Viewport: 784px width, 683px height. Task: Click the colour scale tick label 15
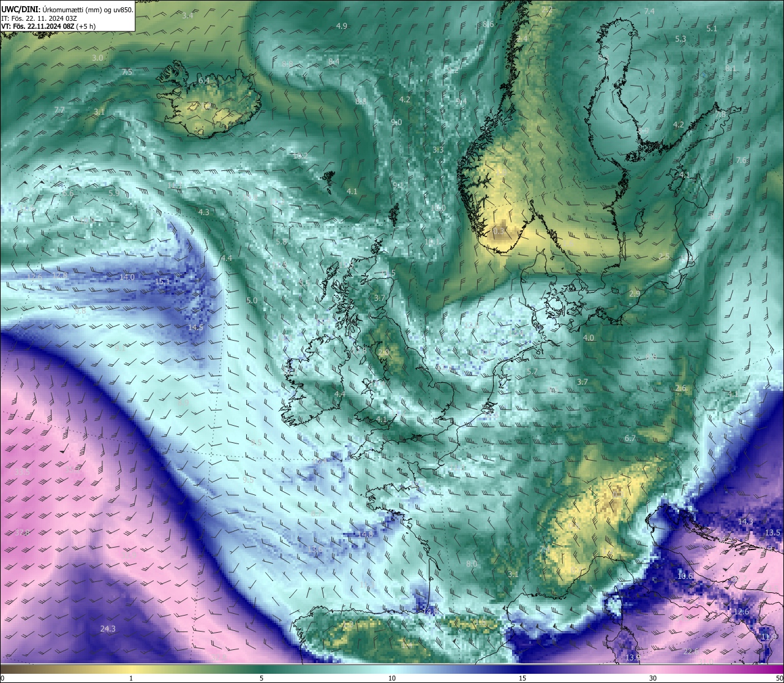tap(522, 678)
